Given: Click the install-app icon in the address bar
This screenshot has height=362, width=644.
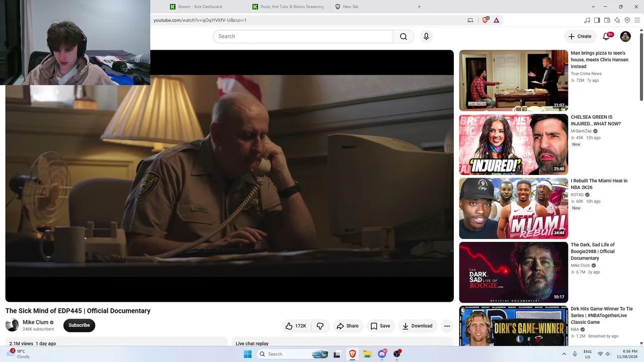Looking at the screenshot, I should click(470, 20).
